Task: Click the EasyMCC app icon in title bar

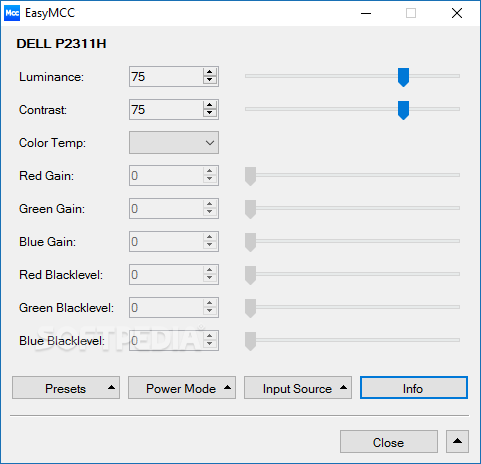Action: point(12,13)
